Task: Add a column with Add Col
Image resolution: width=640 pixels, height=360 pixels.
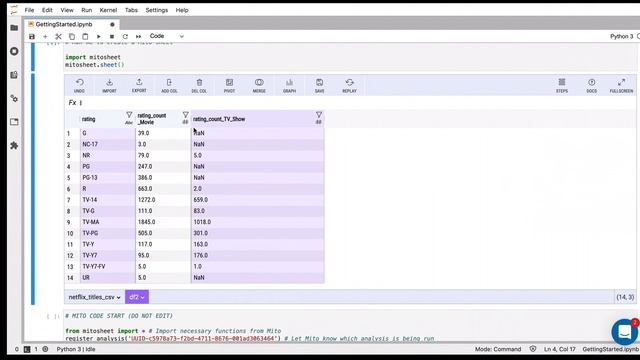Action: (x=169, y=86)
